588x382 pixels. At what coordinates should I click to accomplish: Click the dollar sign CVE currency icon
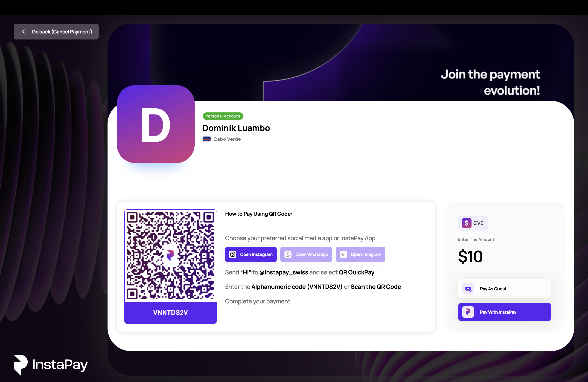466,223
